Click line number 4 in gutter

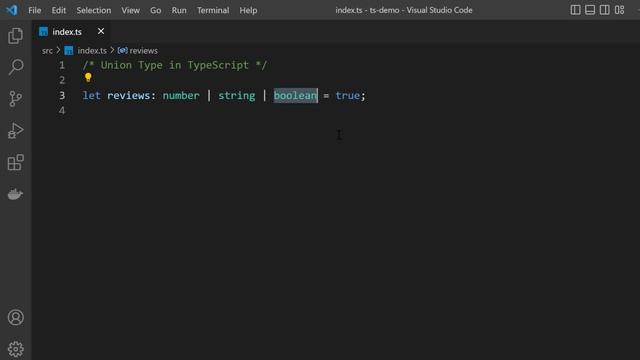pyautogui.click(x=62, y=111)
